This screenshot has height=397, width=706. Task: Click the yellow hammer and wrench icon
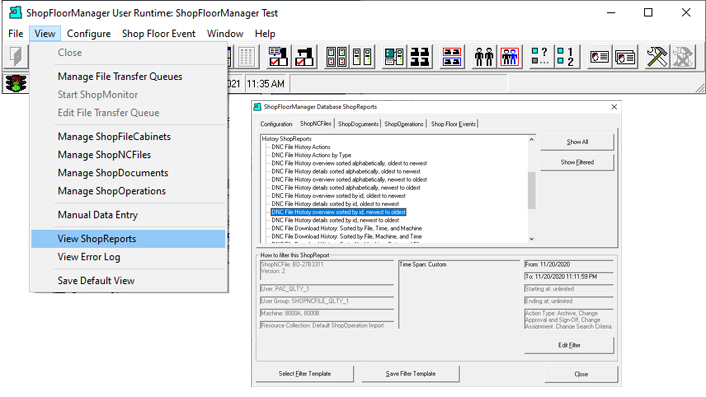tap(657, 57)
